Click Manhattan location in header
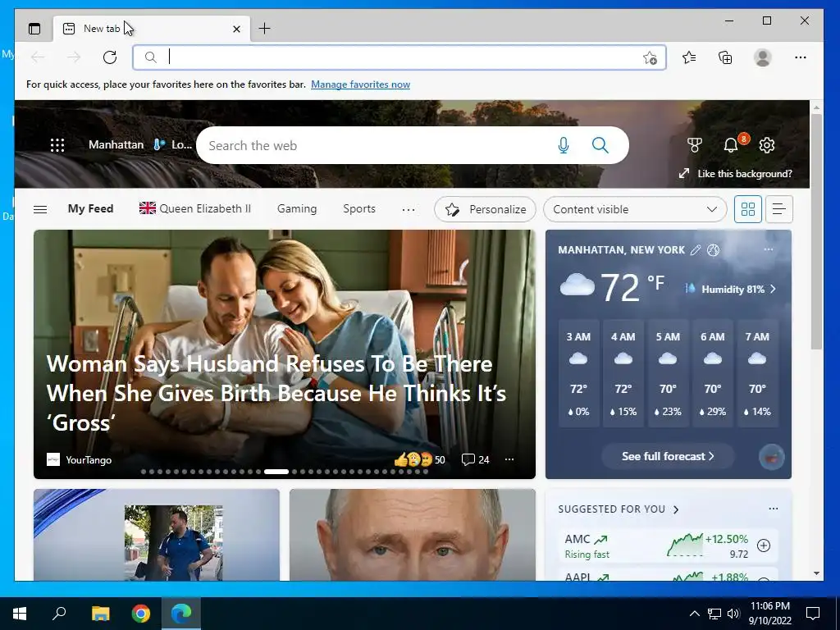The image size is (840, 630). pyautogui.click(x=116, y=144)
